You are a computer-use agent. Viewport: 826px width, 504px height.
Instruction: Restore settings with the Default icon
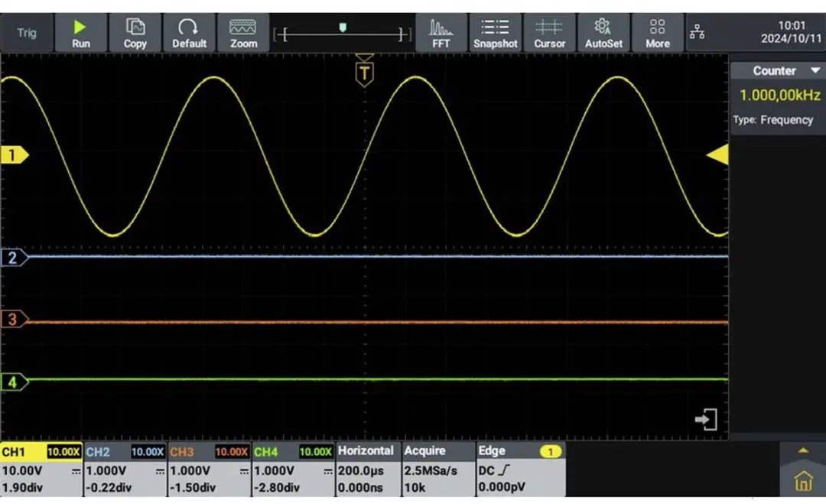coord(189,33)
